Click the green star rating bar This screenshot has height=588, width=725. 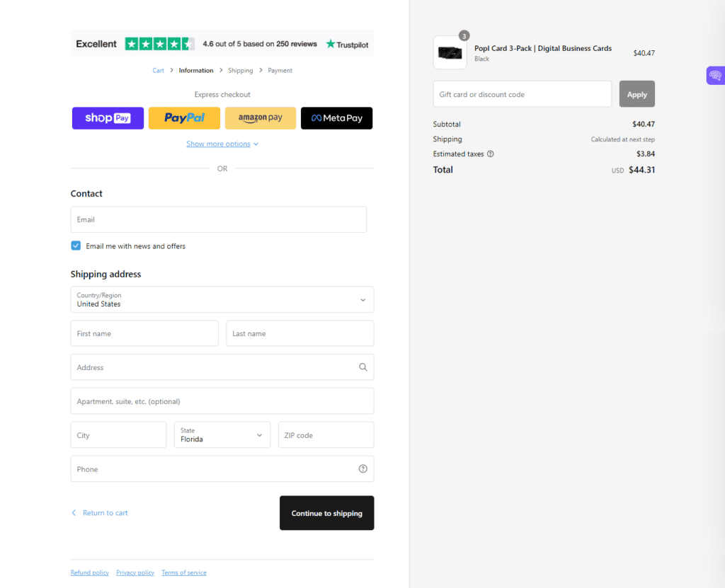pos(159,43)
